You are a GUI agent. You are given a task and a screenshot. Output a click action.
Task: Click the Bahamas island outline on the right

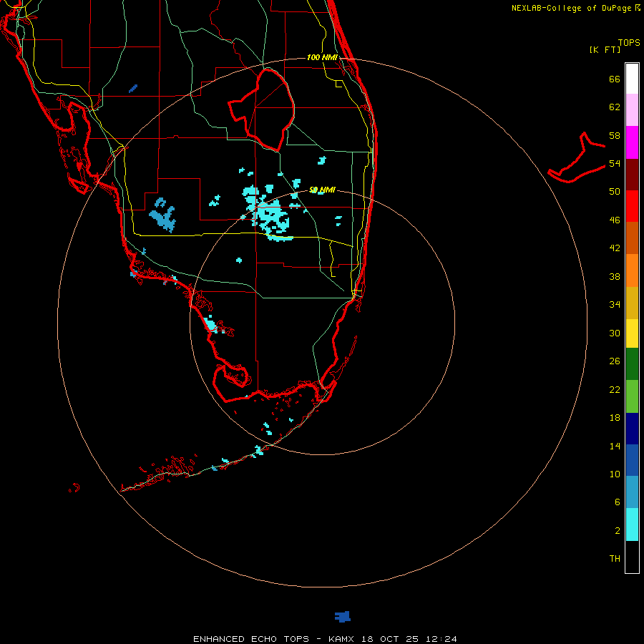(x=577, y=158)
